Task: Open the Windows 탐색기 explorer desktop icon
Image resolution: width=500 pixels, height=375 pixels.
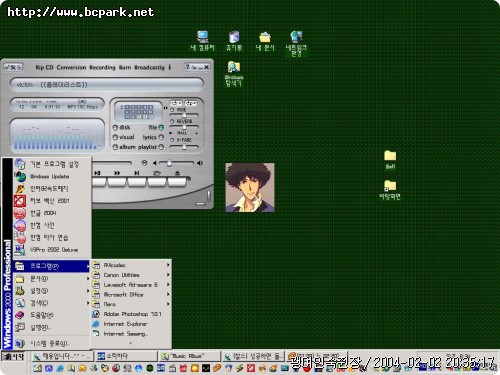Action: point(234,74)
